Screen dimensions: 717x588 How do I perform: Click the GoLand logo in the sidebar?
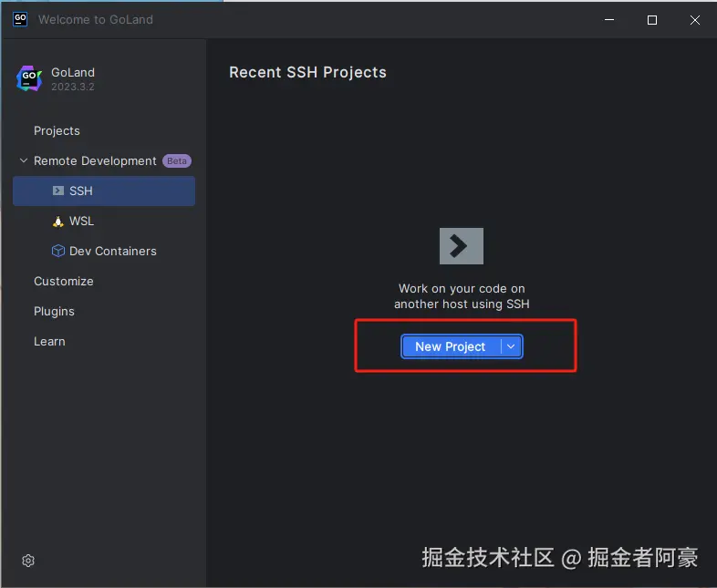pos(29,78)
